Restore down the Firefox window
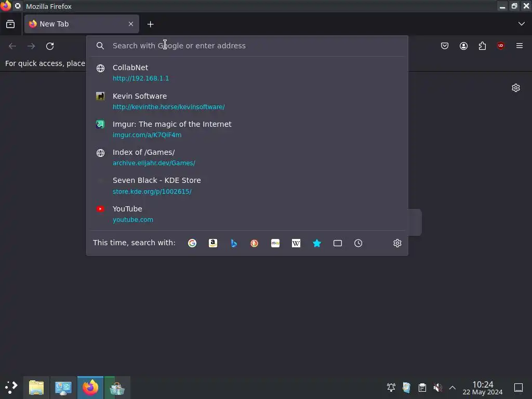 coord(514,6)
